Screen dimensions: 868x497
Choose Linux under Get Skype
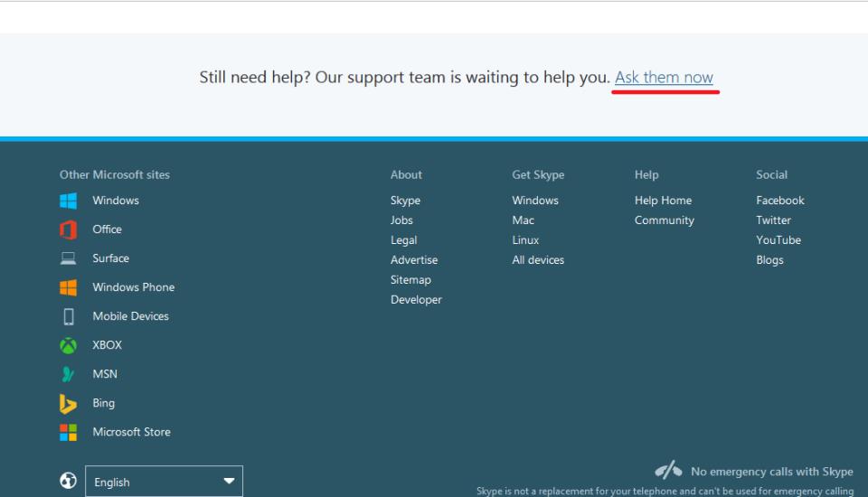click(x=525, y=240)
